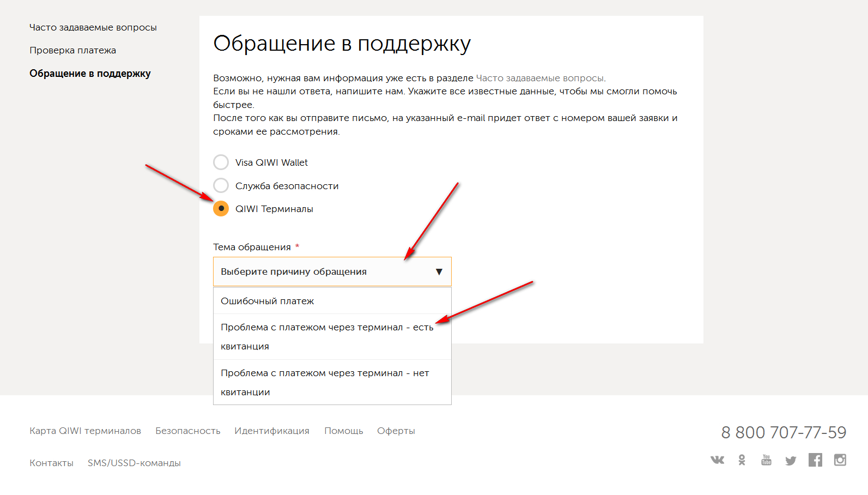Open the Безопасность footer link

click(188, 431)
